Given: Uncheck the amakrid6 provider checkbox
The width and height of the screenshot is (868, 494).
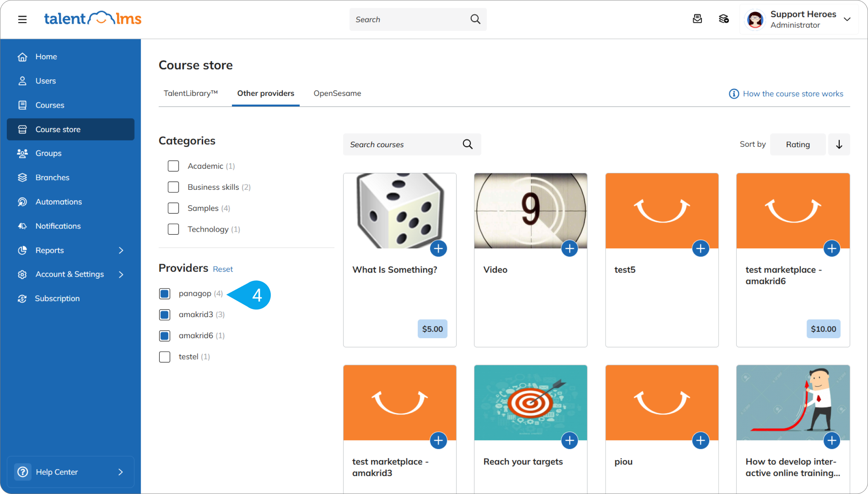Looking at the screenshot, I should (164, 336).
